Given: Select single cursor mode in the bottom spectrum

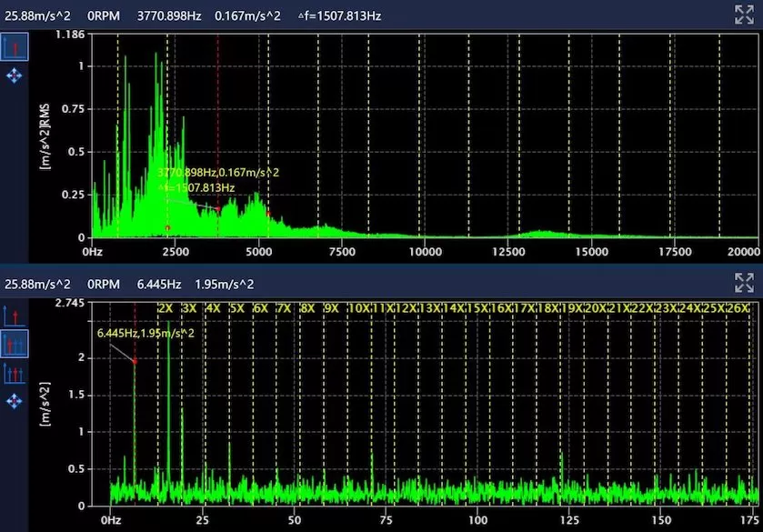Looking at the screenshot, I should (15, 316).
